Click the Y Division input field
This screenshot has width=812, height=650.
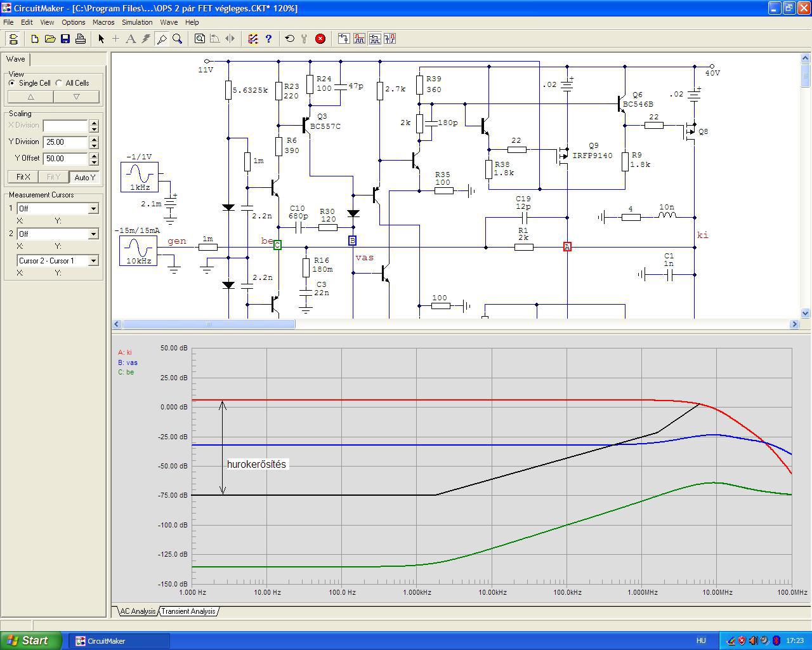click(65, 142)
